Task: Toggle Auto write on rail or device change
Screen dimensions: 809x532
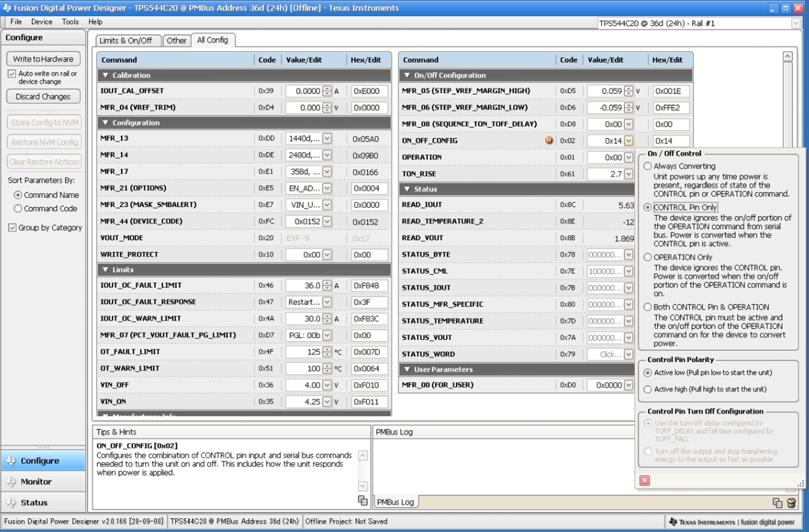Action: click(12, 74)
